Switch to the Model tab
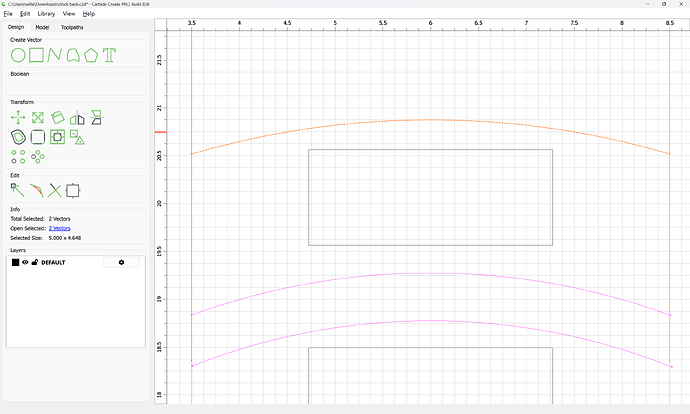 (x=42, y=27)
